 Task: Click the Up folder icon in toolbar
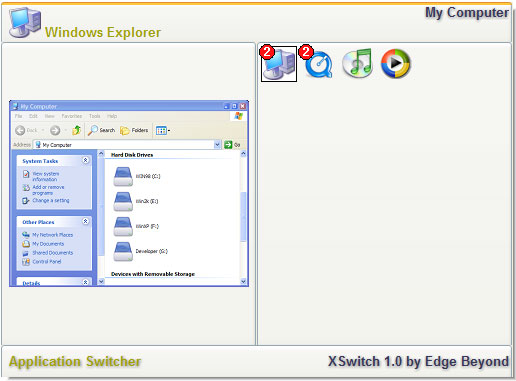[77, 130]
